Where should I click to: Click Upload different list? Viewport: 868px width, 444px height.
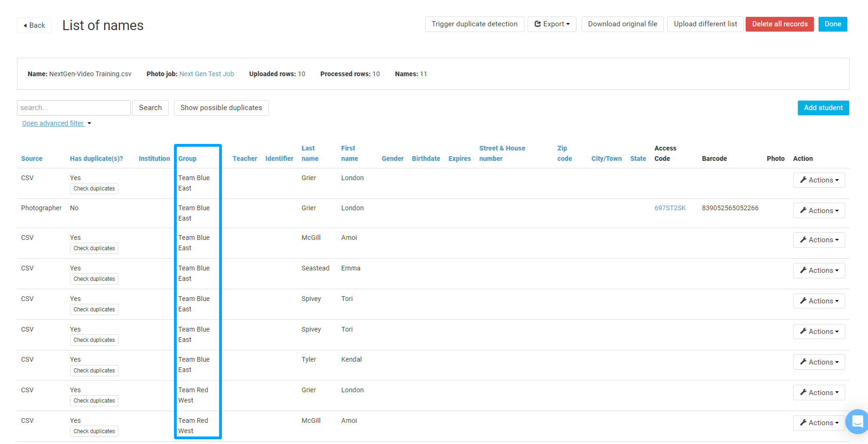click(x=705, y=24)
